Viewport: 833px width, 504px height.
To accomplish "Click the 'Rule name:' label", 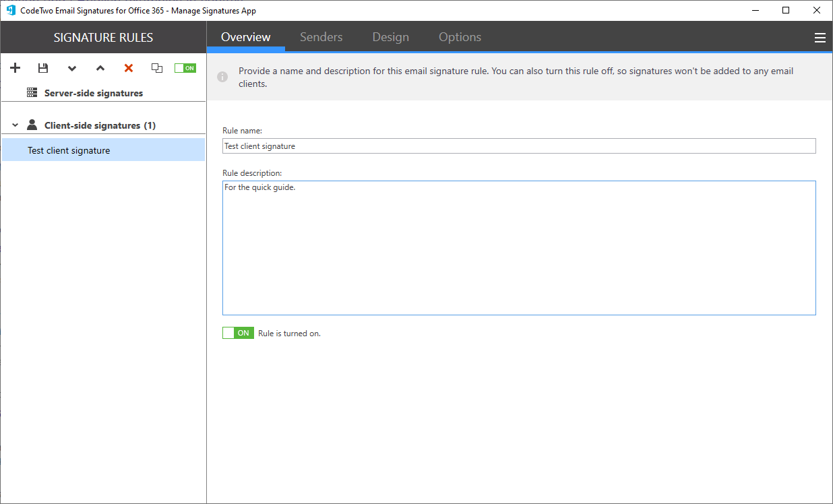I will click(243, 130).
